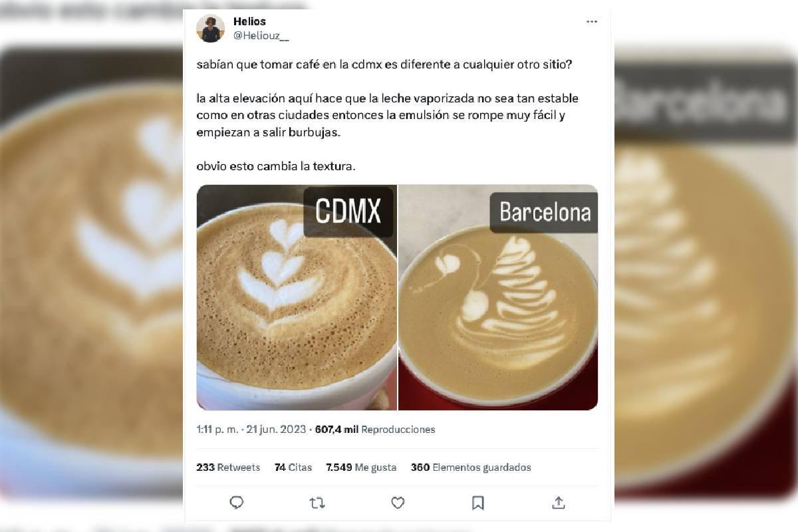Like the tweet with the heart icon
Screen dimensions: 798x532
pos(398,503)
